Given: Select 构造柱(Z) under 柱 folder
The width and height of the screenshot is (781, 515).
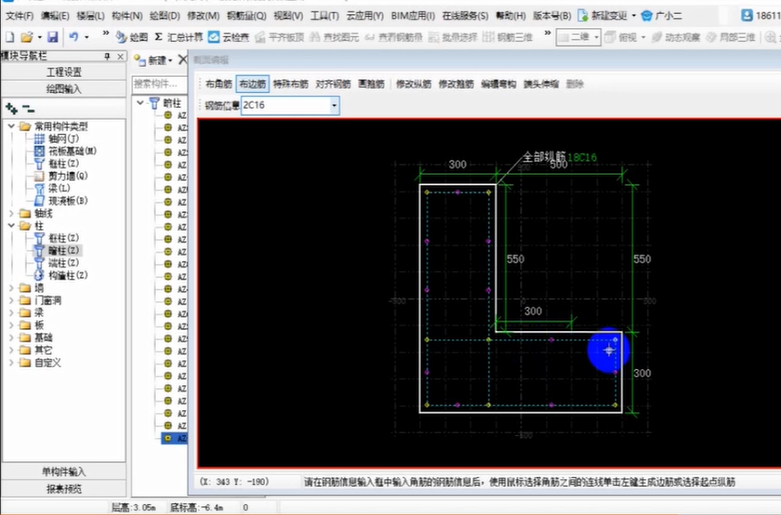Looking at the screenshot, I should click(61, 275).
